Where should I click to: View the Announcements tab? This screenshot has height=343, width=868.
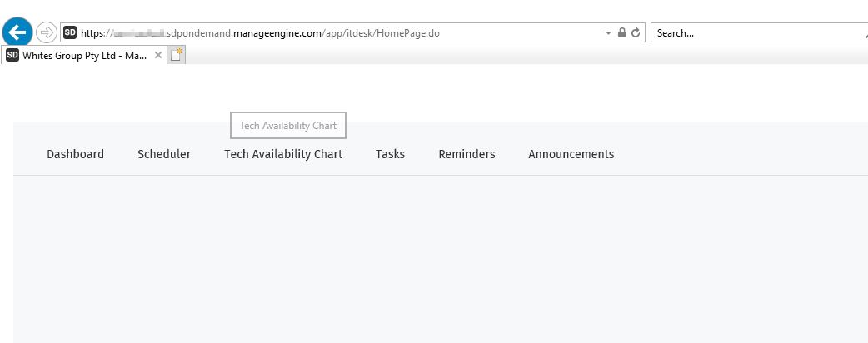coord(571,154)
